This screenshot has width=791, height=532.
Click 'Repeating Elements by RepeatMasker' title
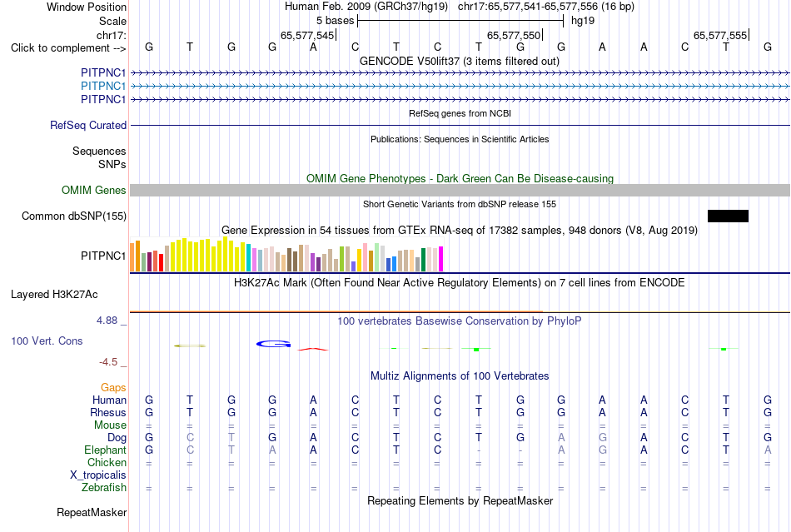click(460, 500)
